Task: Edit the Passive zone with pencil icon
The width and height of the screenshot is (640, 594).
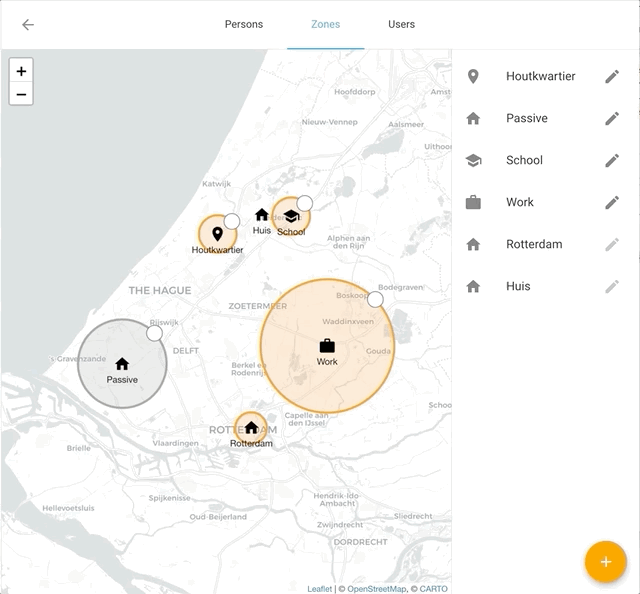Action: 612,119
